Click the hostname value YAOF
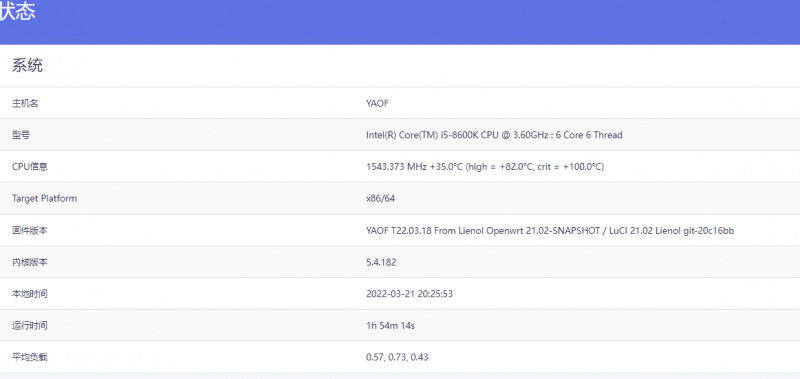Viewport: 800px width, 379px height. click(378, 104)
